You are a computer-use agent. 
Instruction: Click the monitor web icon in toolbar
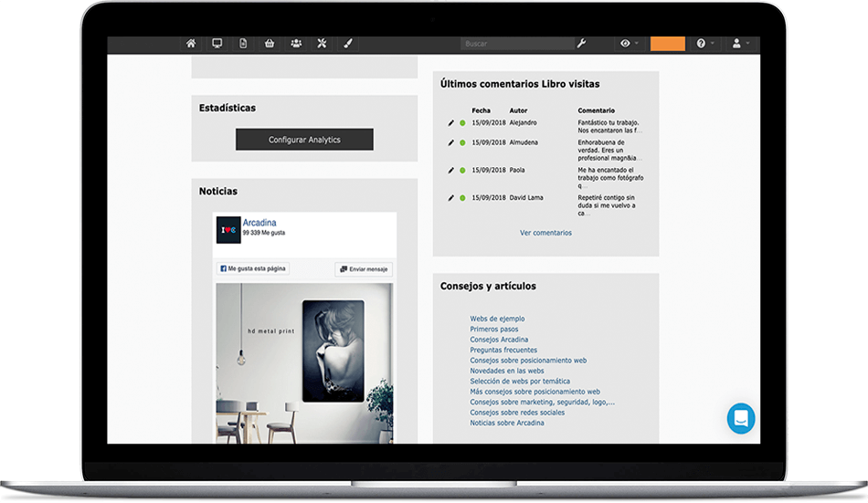point(217,43)
